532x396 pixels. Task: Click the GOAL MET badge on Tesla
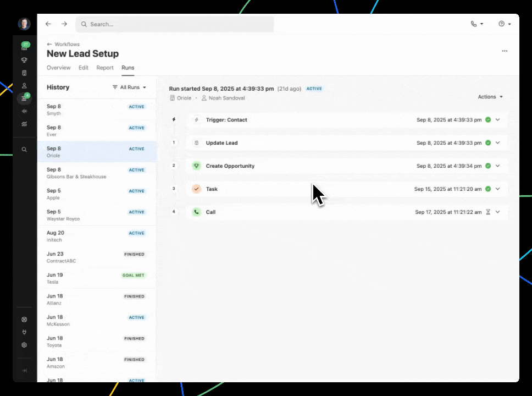tap(134, 275)
